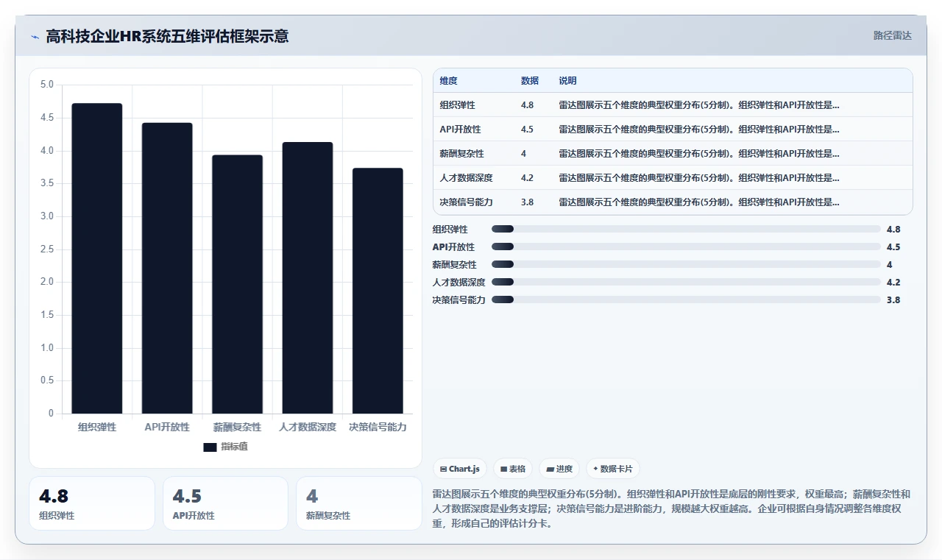Image resolution: width=942 pixels, height=560 pixels.
Task: Select the 表格 tag
Action: coord(513,469)
